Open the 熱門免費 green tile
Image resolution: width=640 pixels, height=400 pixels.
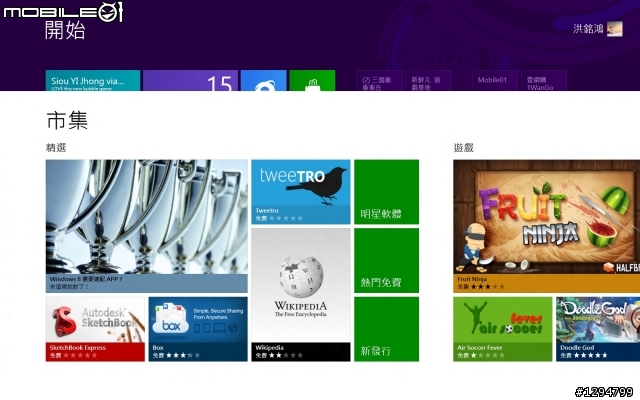386,260
